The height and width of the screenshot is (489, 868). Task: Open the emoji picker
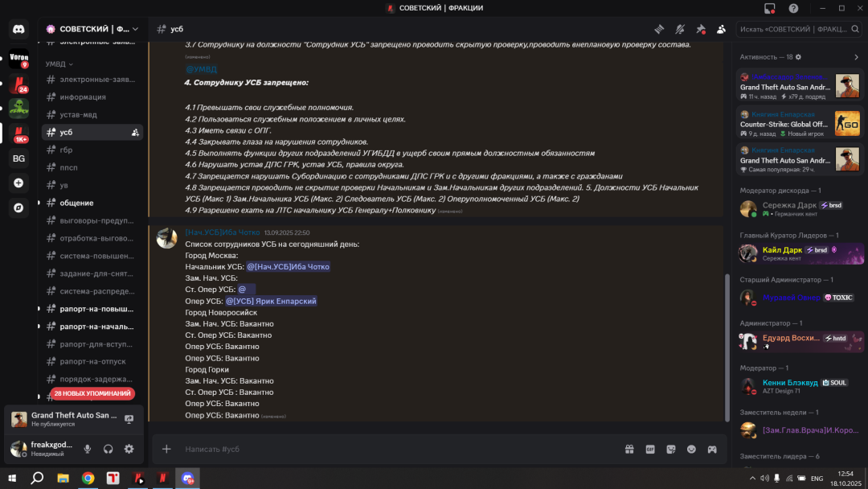click(x=691, y=449)
